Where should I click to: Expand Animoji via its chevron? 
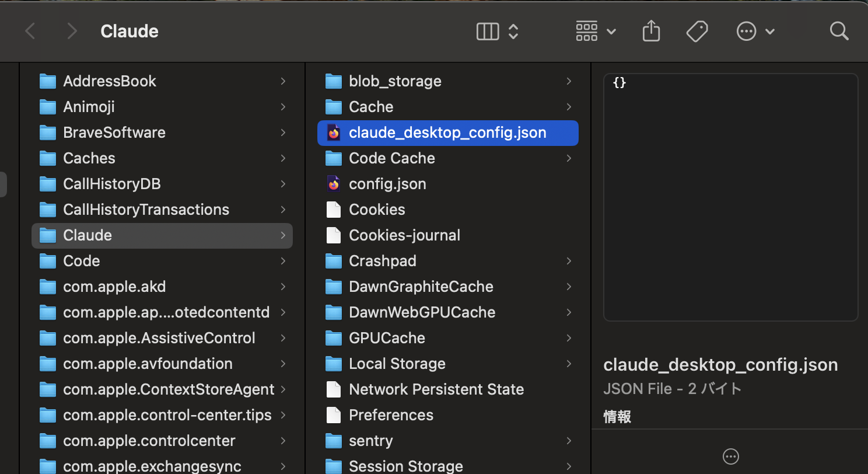[283, 107]
